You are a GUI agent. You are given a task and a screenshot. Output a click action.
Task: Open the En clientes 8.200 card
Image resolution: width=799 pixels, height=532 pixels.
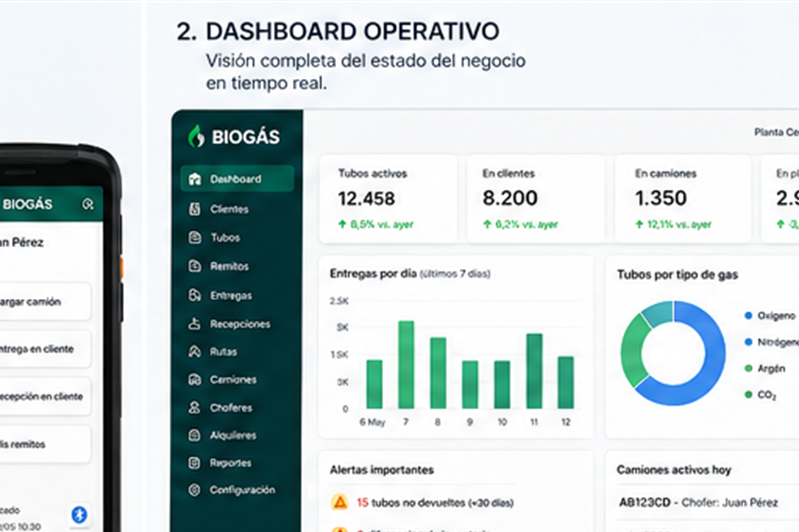tap(535, 199)
